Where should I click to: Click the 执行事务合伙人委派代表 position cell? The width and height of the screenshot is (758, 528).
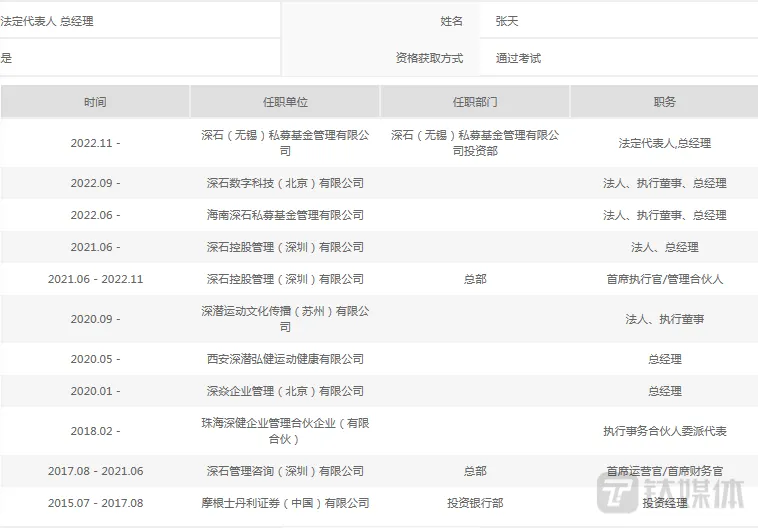pos(664,431)
